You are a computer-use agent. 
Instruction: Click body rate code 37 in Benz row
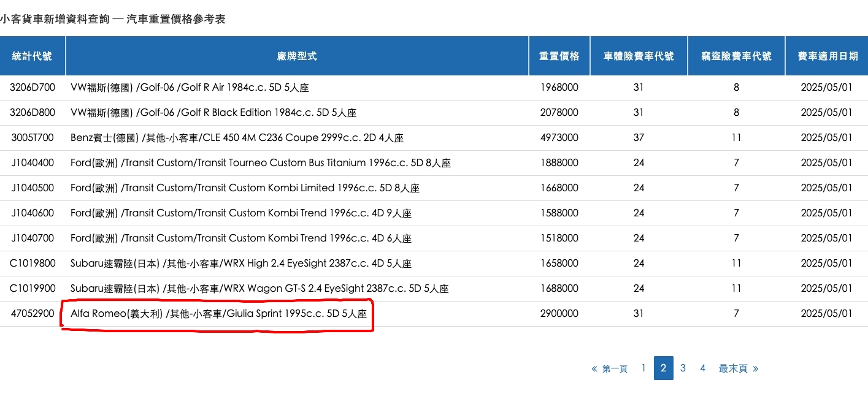639,138
